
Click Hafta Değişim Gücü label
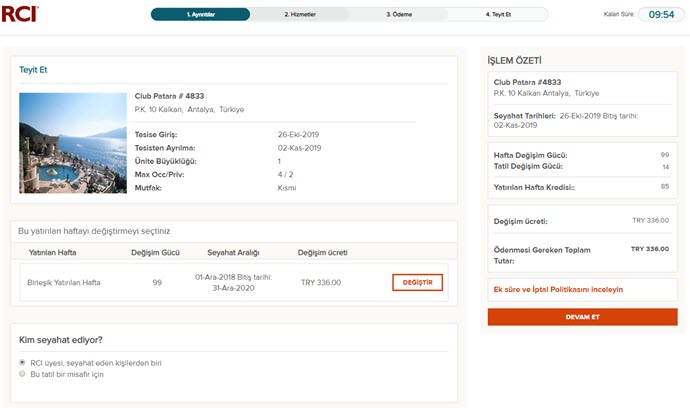(x=530, y=155)
